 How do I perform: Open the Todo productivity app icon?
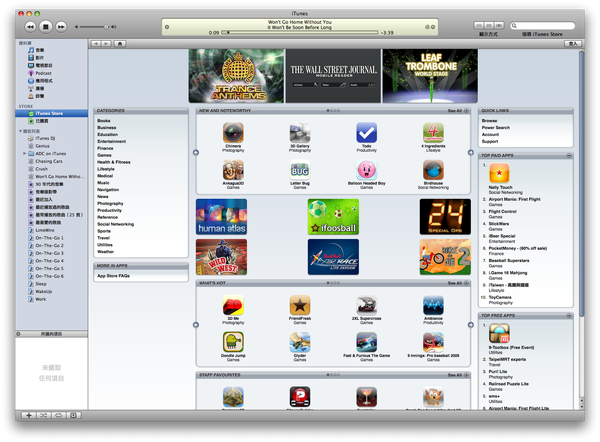click(366, 133)
